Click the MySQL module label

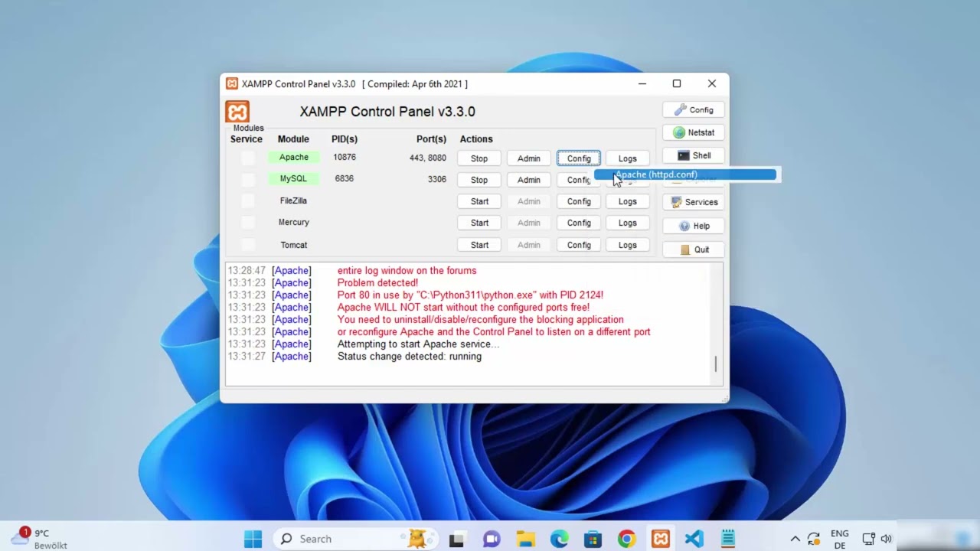tap(293, 178)
